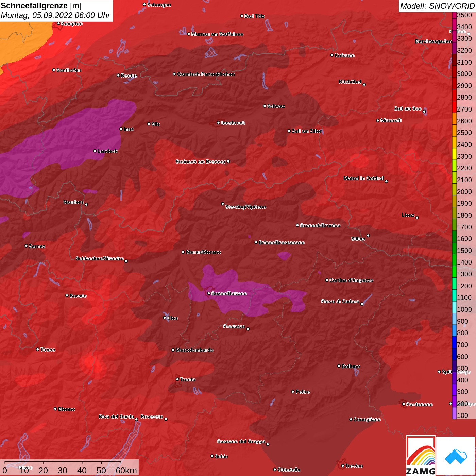The width and height of the screenshot is (476, 476).
Task: Click the Feltre label
Action: [x=303, y=392]
